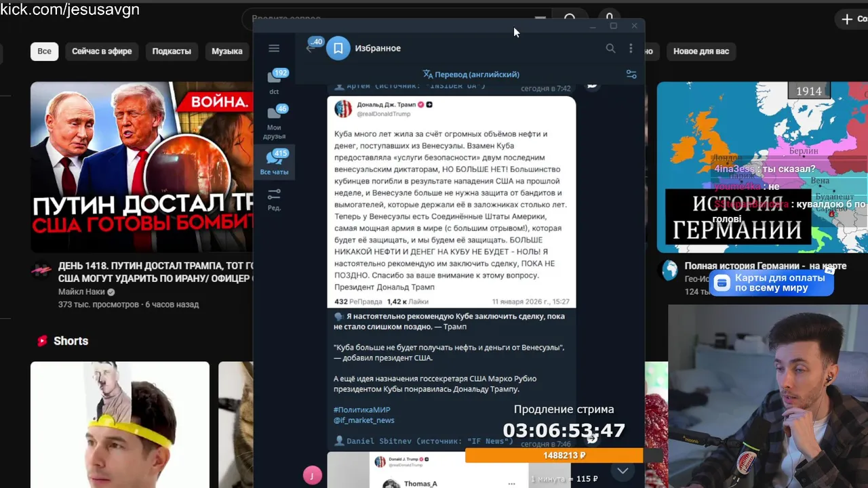Click the Shorts section icon
The height and width of the screenshot is (488, 868).
(43, 341)
